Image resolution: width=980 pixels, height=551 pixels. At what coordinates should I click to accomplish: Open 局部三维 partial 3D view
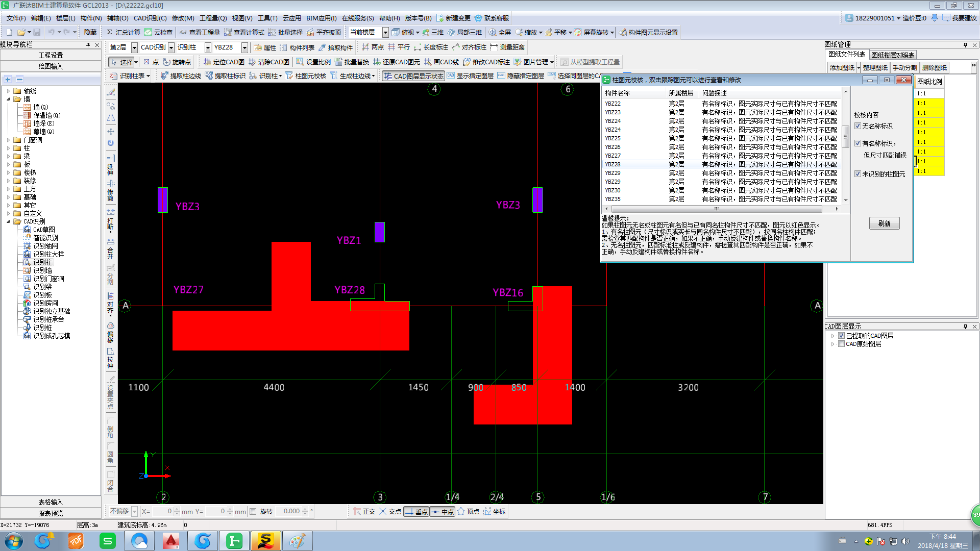click(x=464, y=32)
